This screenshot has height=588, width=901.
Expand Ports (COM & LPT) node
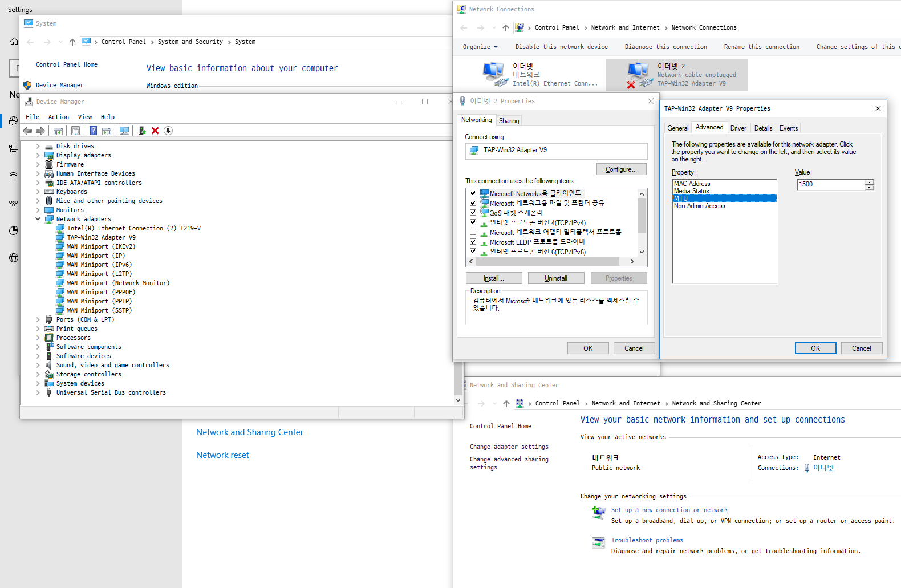pos(38,319)
